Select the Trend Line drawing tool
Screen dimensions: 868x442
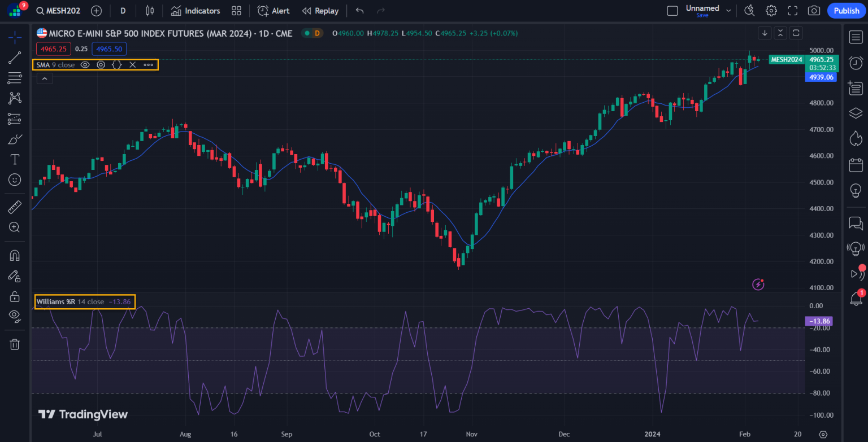15,58
